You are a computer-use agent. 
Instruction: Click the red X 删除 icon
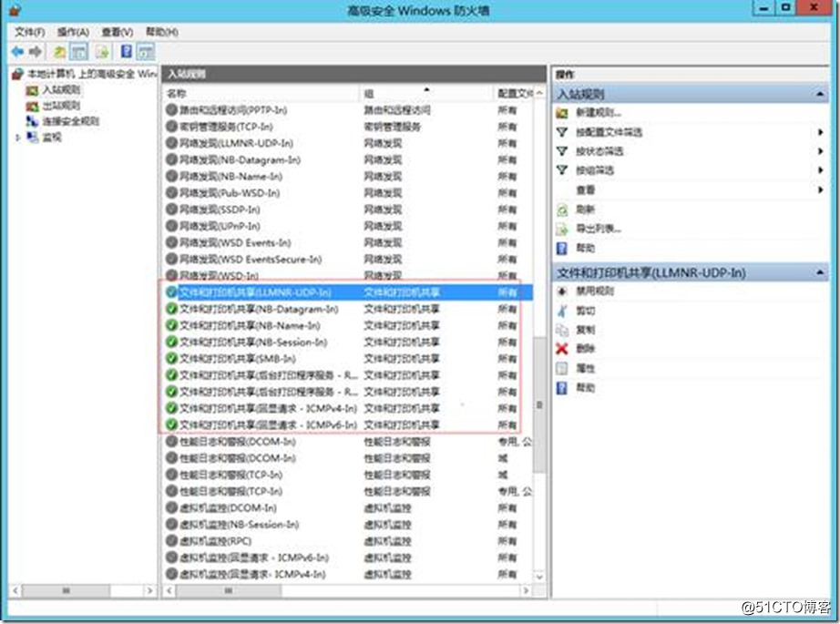tap(562, 349)
